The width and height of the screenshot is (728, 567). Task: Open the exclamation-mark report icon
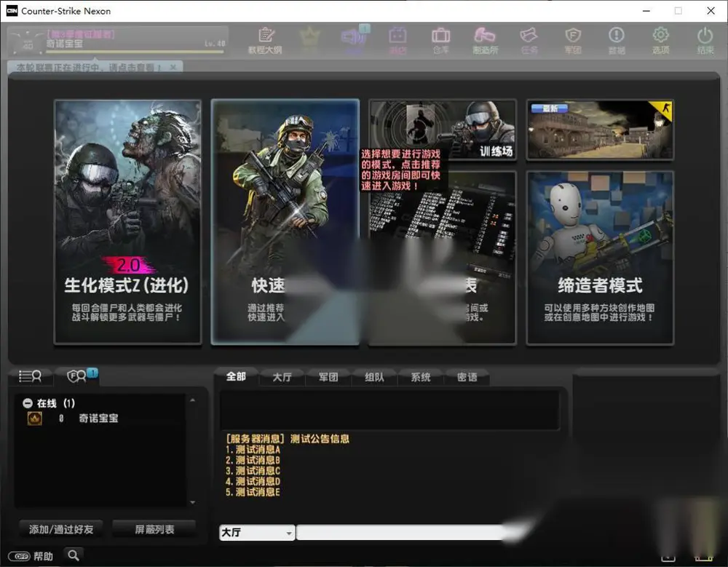pos(617,41)
